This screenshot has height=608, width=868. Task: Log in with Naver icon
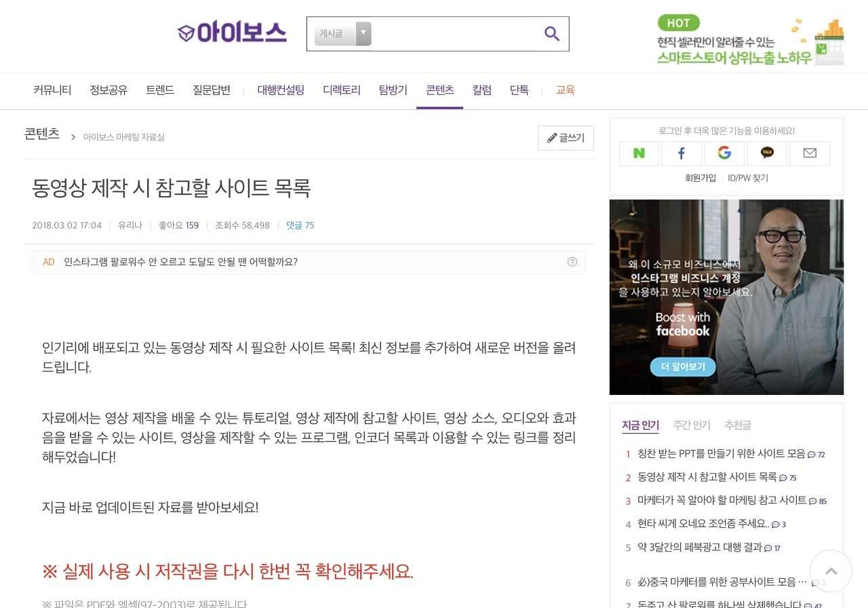(639, 153)
